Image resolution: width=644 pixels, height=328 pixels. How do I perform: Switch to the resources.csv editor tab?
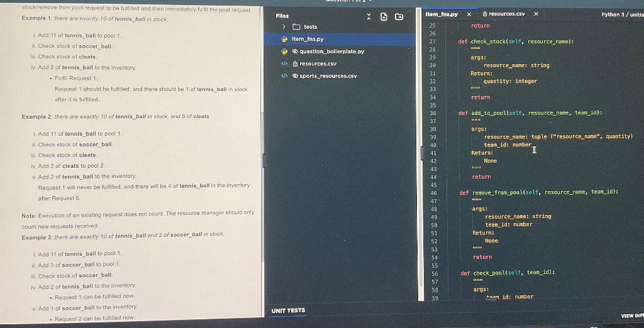point(506,14)
